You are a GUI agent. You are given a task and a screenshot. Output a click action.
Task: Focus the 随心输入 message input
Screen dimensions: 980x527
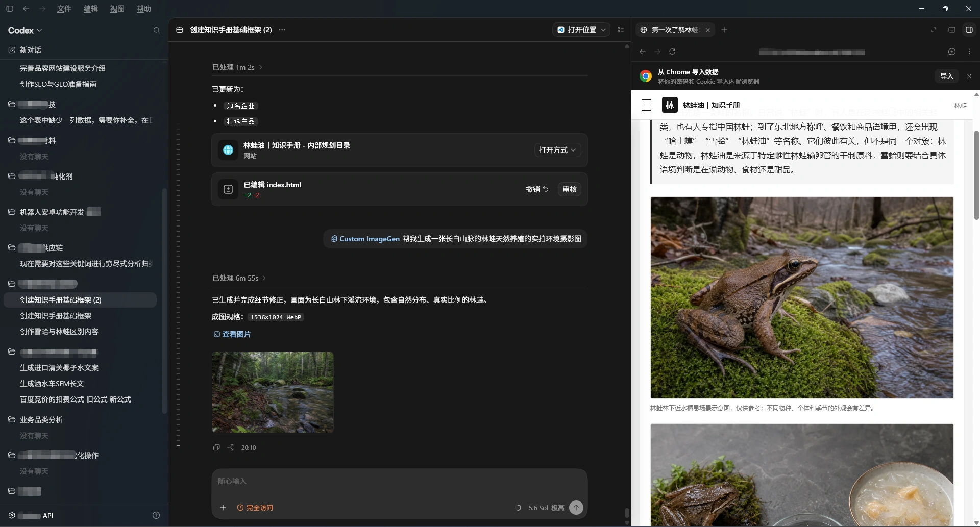399,481
